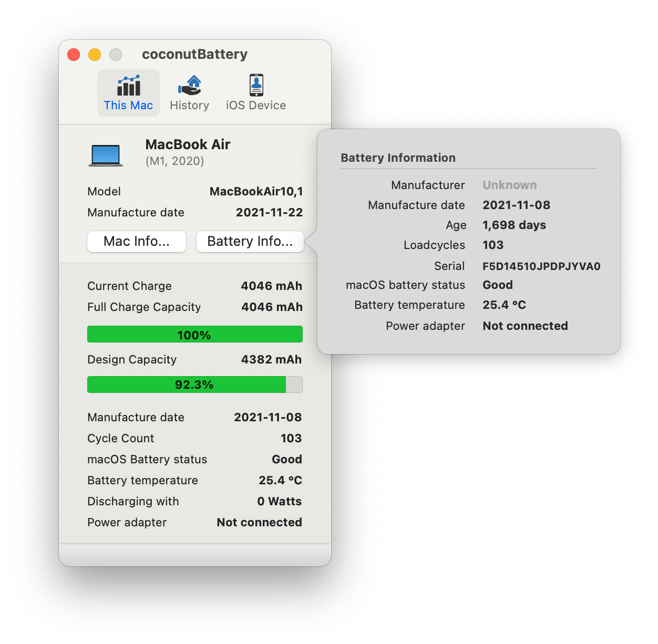This screenshot has height=644, width=658.
Task: Minimize the window with the yellow button
Action: pyautogui.click(x=95, y=55)
